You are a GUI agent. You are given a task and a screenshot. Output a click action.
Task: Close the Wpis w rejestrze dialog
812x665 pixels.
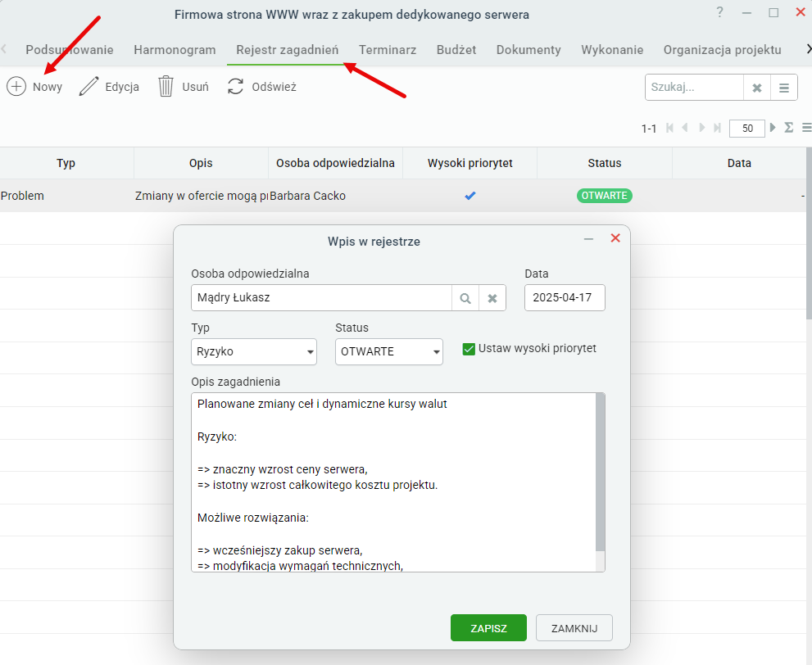pyautogui.click(x=615, y=238)
